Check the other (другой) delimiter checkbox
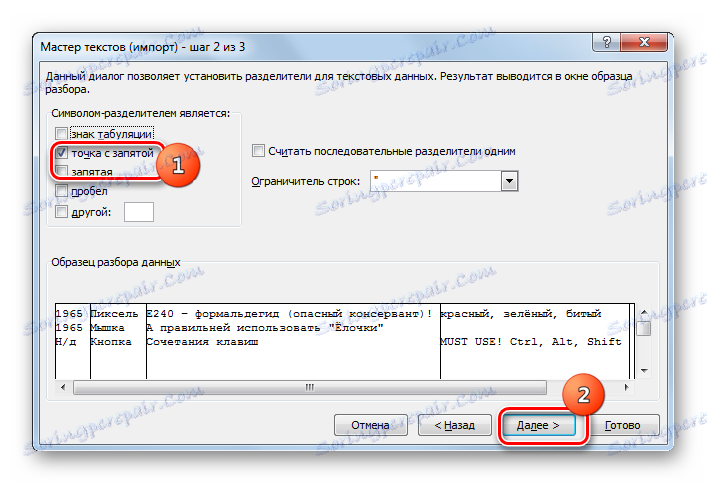 (61, 212)
